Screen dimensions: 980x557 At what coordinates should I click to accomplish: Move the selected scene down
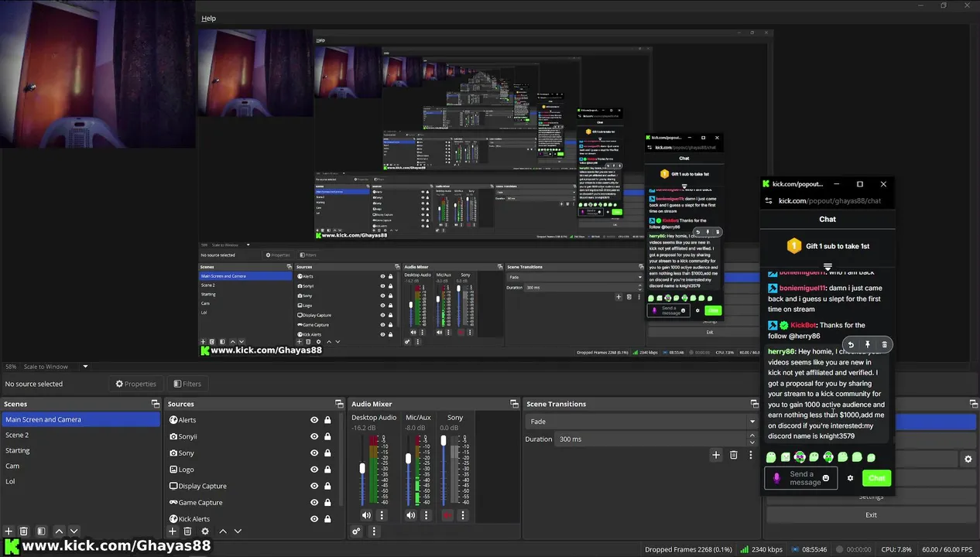point(74,531)
